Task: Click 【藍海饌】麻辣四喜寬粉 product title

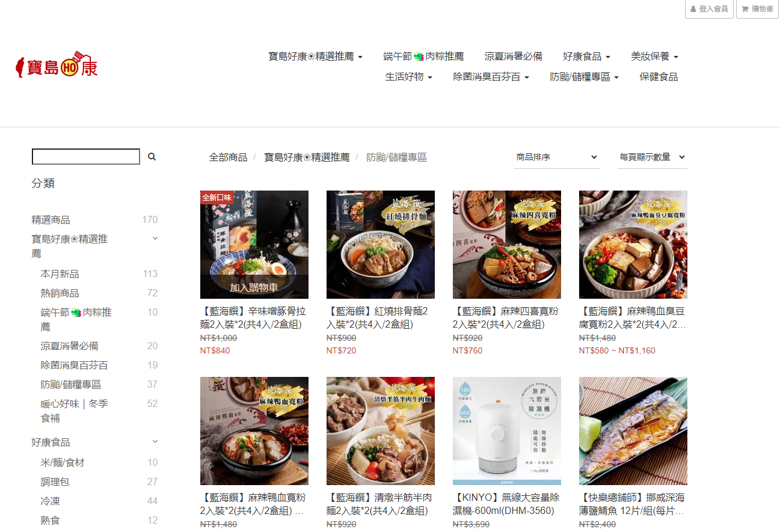Action: tap(506, 318)
